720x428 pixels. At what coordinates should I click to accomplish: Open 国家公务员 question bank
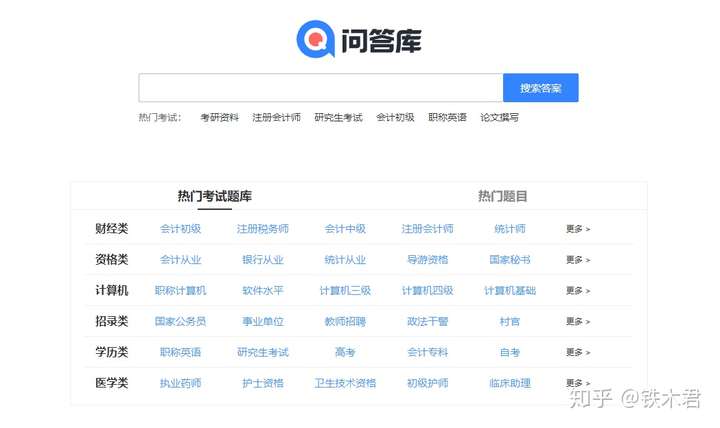click(180, 321)
